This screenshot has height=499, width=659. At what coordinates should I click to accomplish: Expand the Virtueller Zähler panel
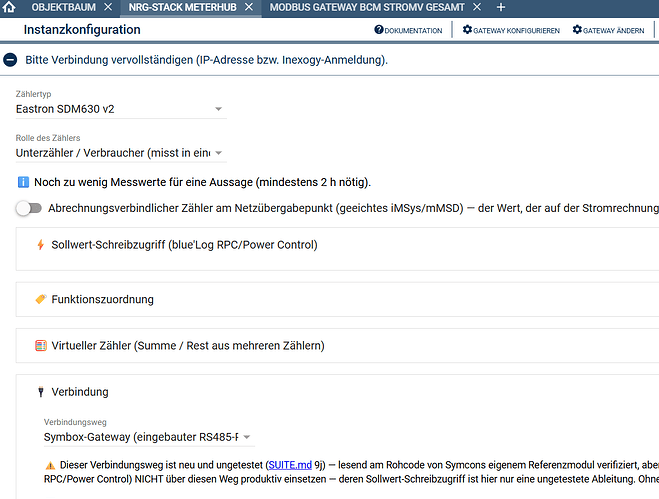click(337, 346)
